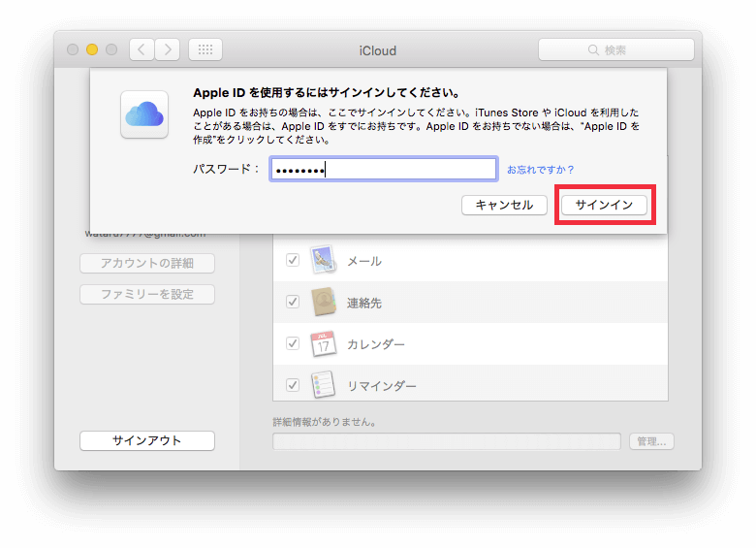The image size is (756, 548).
Task: Toggle the 連絡先 checkbox
Action: tap(293, 302)
